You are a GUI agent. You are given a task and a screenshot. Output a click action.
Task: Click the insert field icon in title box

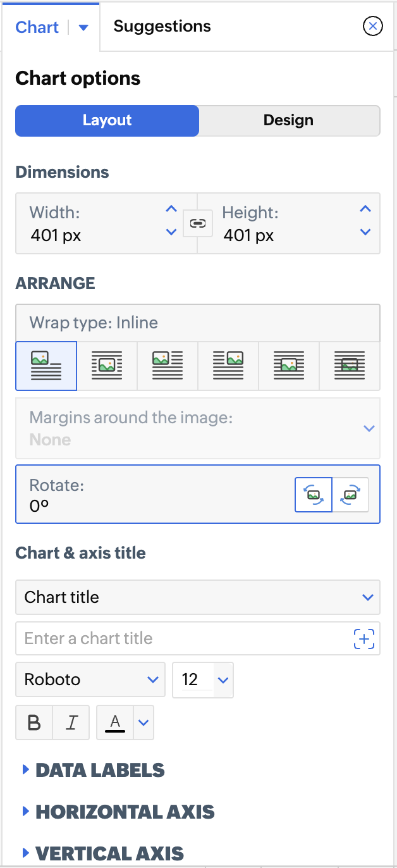click(364, 638)
